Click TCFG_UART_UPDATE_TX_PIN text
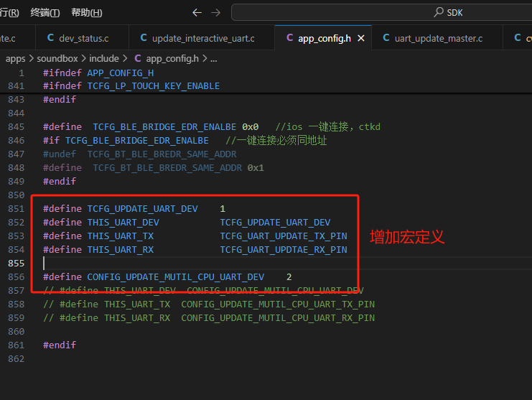532x400 pixels. [284, 236]
